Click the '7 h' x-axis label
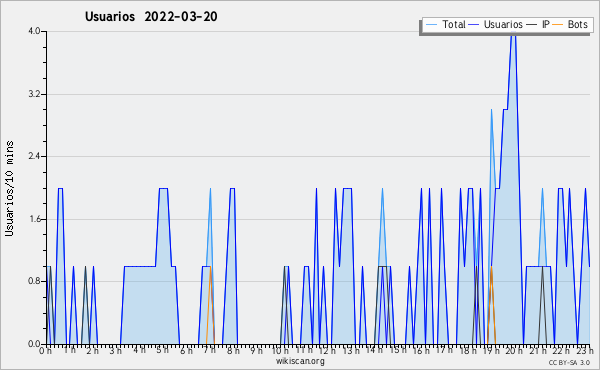This screenshot has height=370, width=600. (210, 350)
